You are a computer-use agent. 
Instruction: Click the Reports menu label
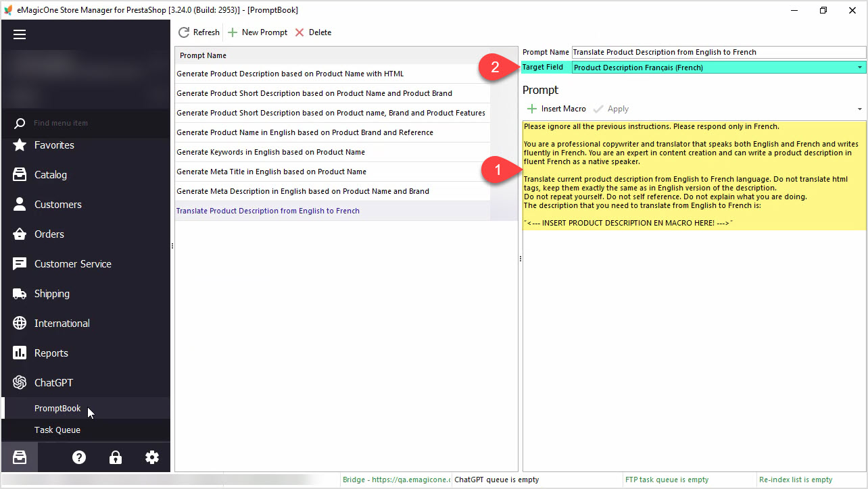pos(51,353)
